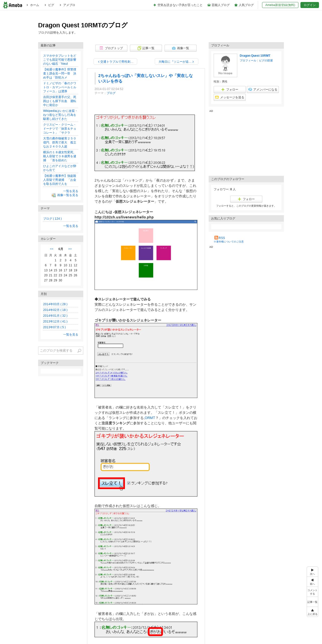Open the enlarged スレ立て！ generator image

coord(146,464)
